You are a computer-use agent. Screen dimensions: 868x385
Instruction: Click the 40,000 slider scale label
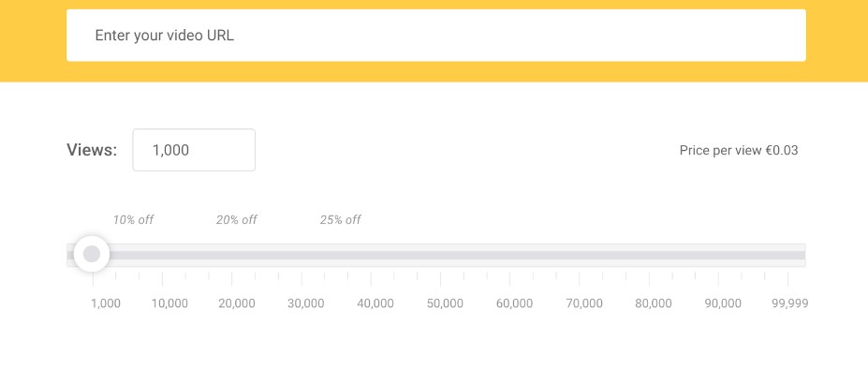[375, 304]
